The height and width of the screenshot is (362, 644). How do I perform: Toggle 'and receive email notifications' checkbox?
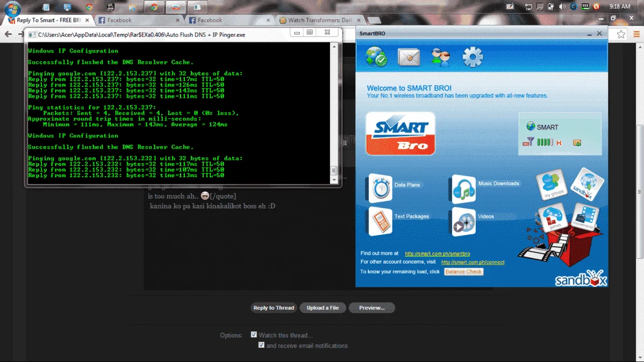[x=261, y=345]
